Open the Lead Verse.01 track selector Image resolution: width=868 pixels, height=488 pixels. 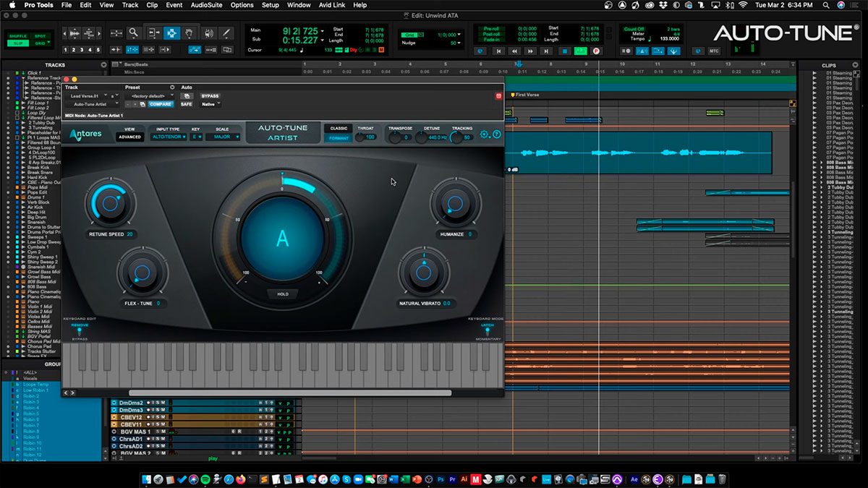pos(86,95)
